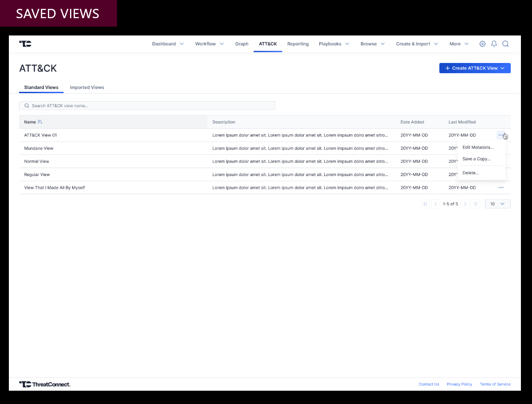Choose Save a Copy... from the row menu

[x=477, y=159]
